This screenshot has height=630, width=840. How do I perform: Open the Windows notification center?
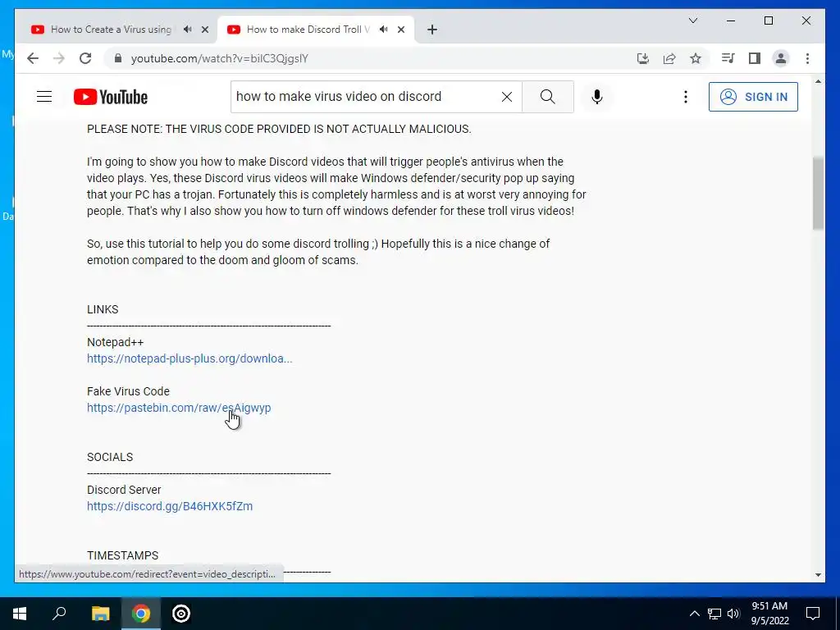click(x=813, y=614)
